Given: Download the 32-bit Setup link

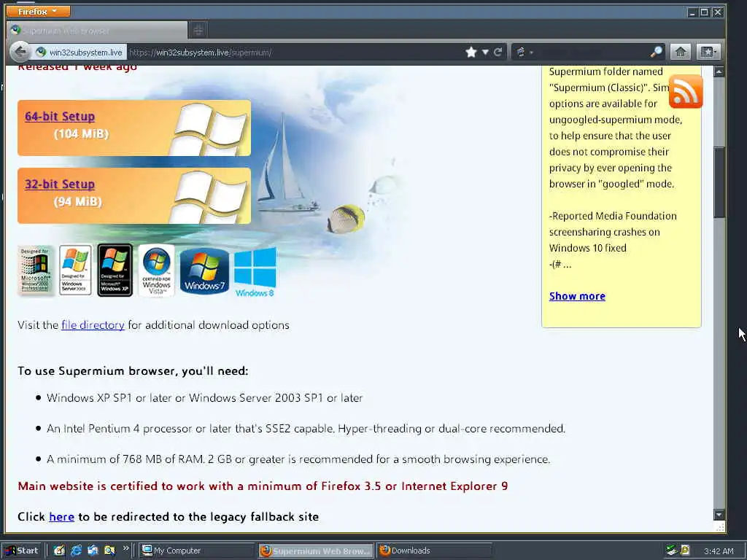Looking at the screenshot, I should (x=60, y=184).
